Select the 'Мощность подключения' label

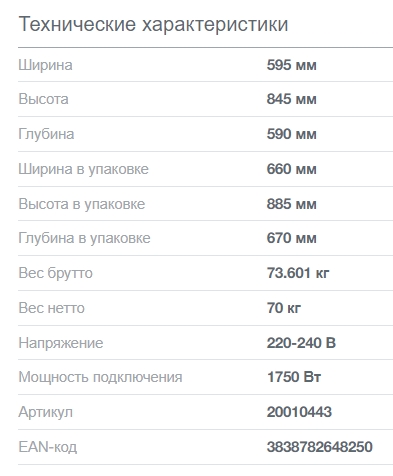click(100, 377)
